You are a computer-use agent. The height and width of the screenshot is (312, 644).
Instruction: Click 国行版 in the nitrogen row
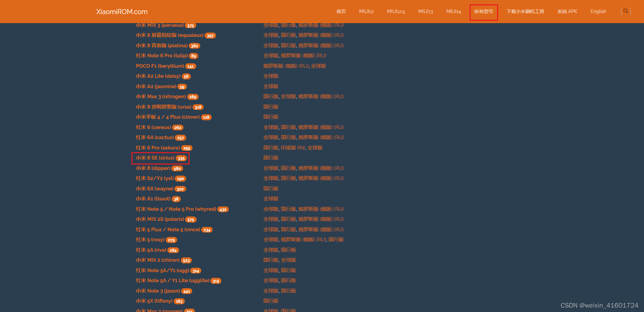271,97
